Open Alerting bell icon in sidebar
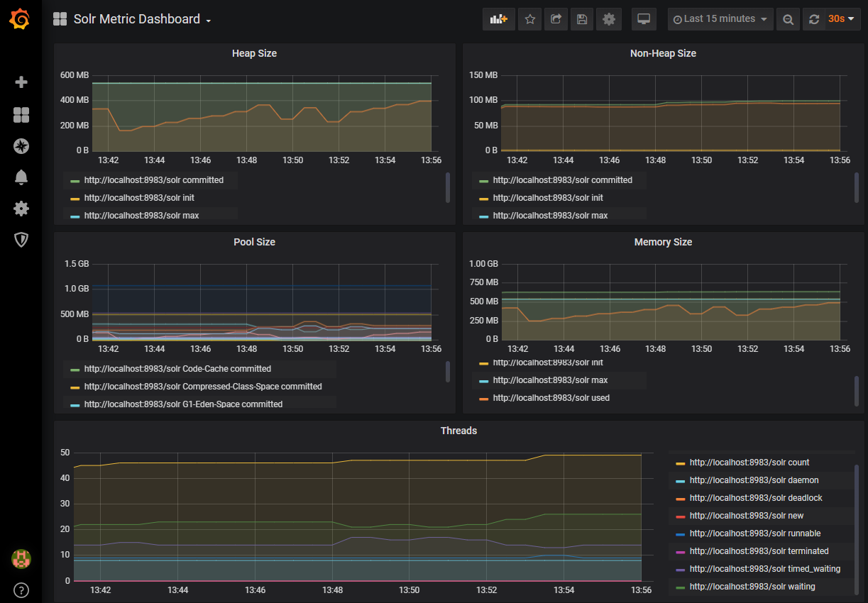Viewport: 868px width, 603px height. click(x=21, y=177)
